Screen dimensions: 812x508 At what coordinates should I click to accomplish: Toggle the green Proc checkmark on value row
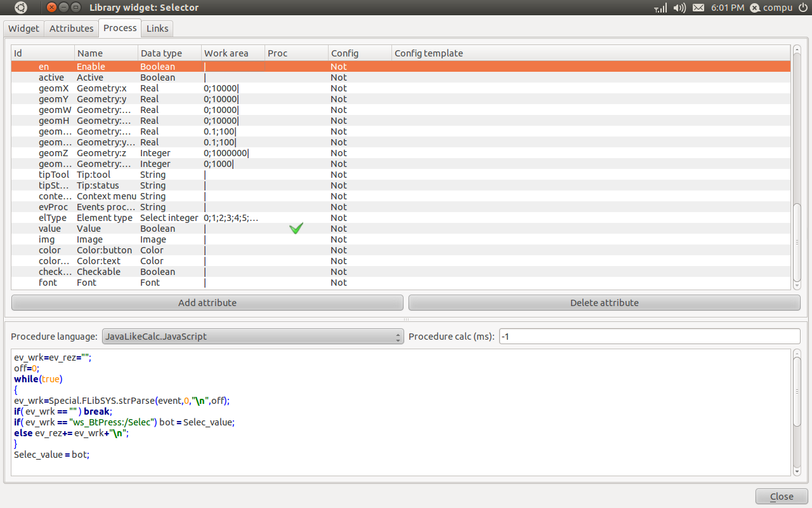tap(296, 229)
